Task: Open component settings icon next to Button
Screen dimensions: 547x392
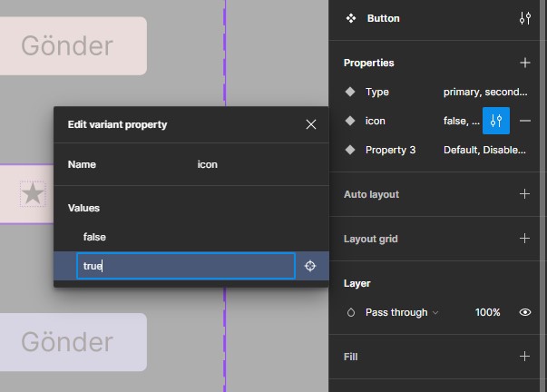Action: click(524, 18)
